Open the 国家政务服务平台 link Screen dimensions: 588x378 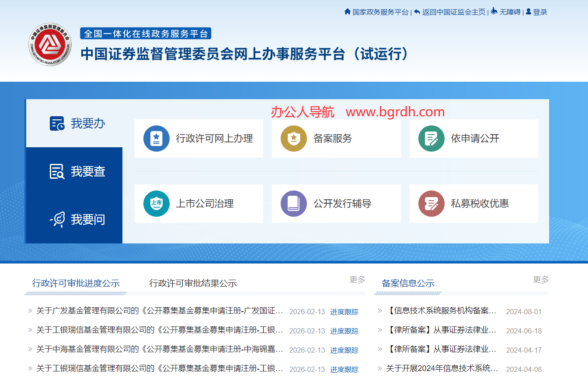point(380,12)
